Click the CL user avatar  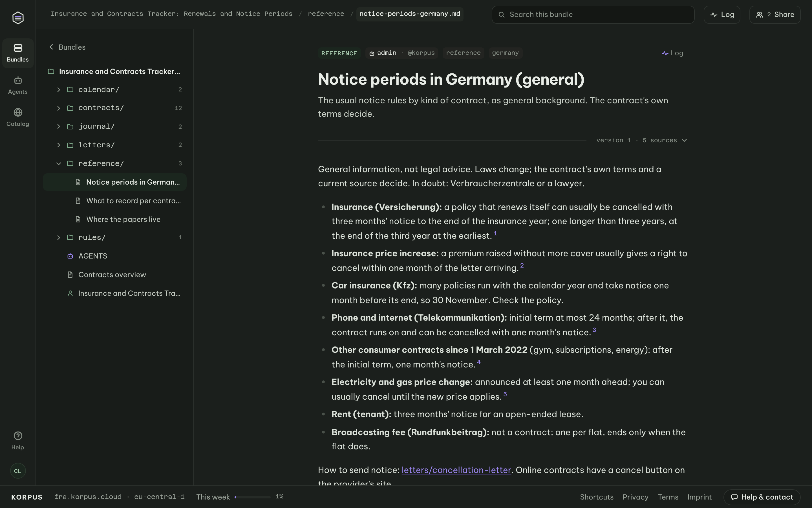[18, 471]
